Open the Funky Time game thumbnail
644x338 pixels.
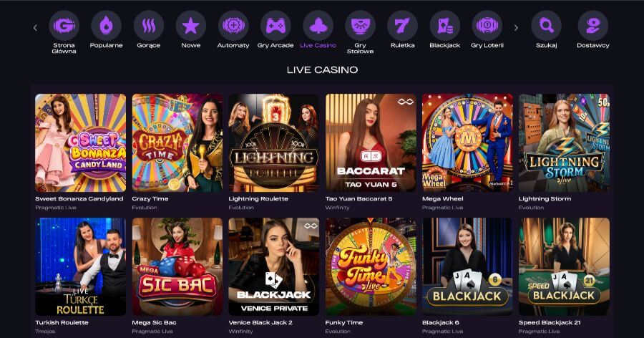[x=371, y=266]
